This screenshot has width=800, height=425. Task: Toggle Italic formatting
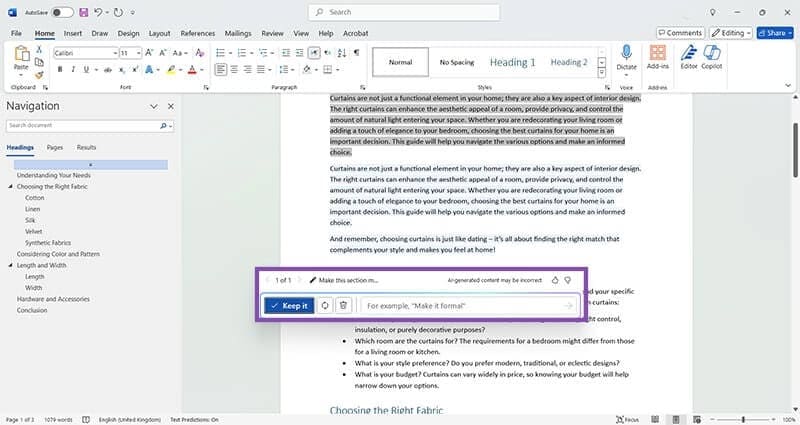[x=74, y=70]
